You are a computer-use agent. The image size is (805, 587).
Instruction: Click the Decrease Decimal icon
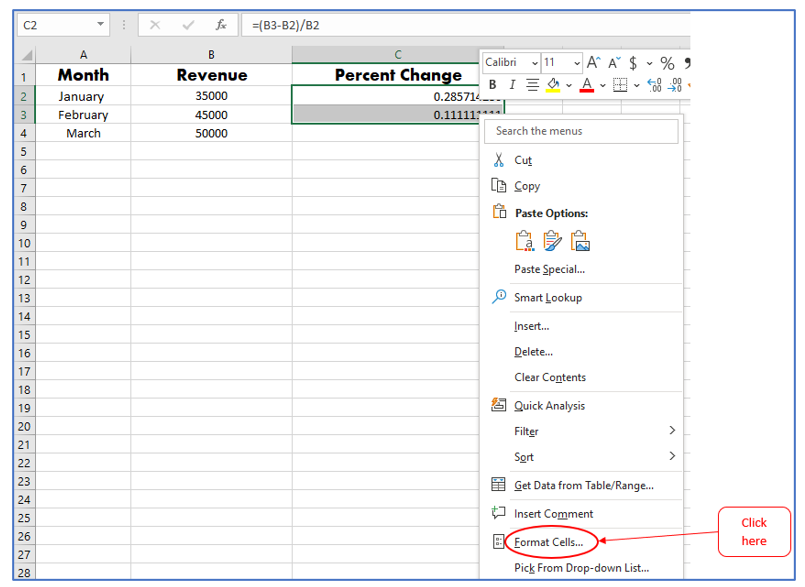point(675,85)
